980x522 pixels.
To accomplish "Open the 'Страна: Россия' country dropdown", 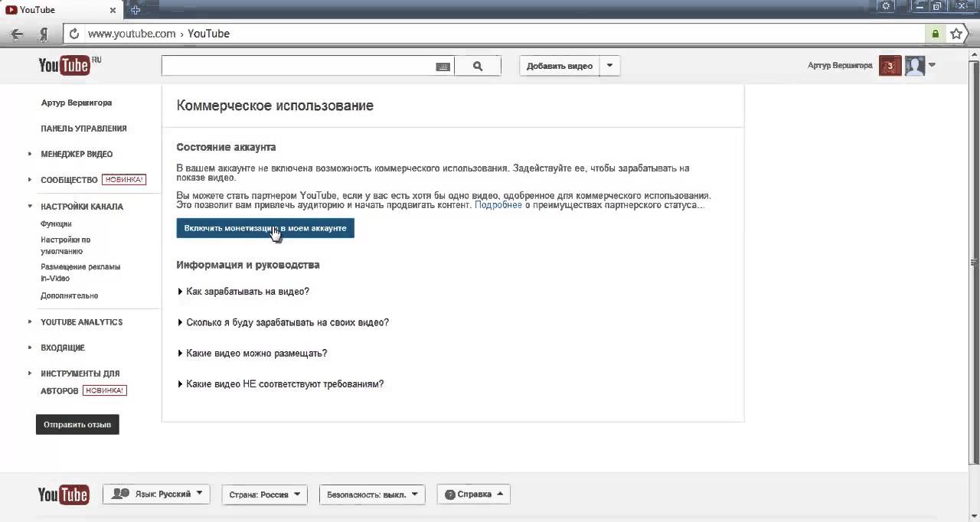I will (x=264, y=494).
